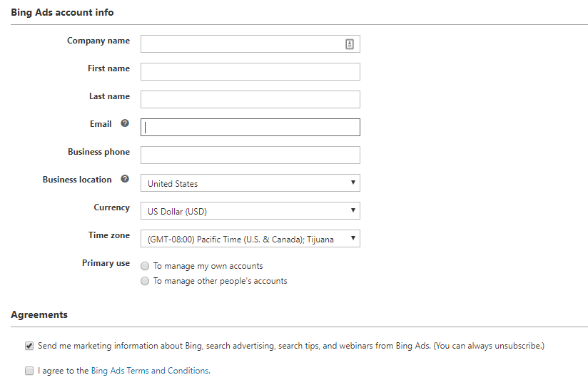Screen dimensions: 588x380
Task: Open the Bing Ads Terms and Conditions link
Action: click(150, 371)
